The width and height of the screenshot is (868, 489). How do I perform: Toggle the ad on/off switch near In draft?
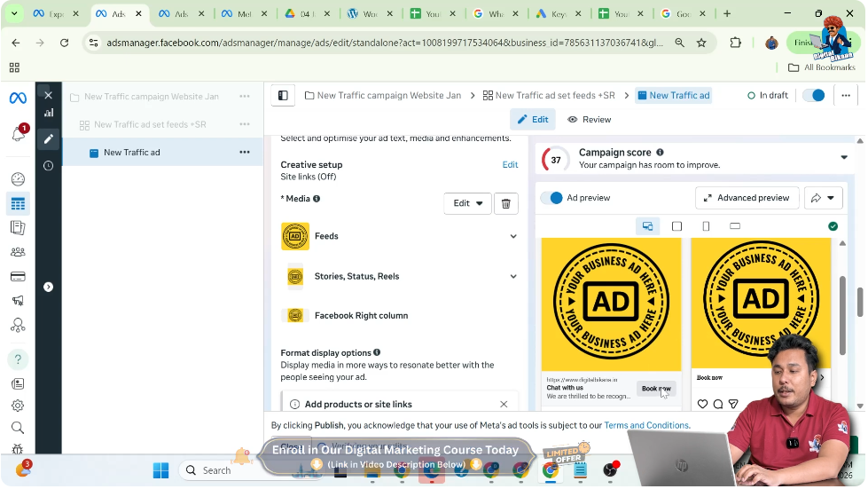pos(814,96)
